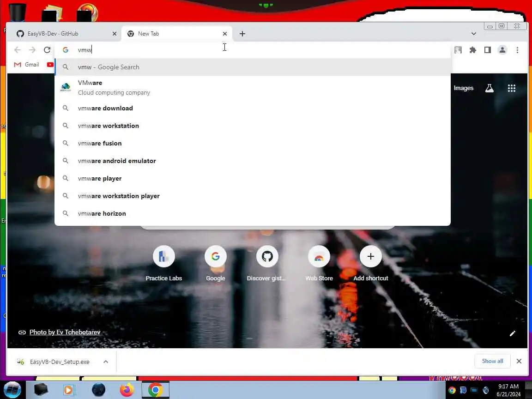The height and width of the screenshot is (399, 532).
Task: Open the Search Labs flask icon
Action: [489, 88]
